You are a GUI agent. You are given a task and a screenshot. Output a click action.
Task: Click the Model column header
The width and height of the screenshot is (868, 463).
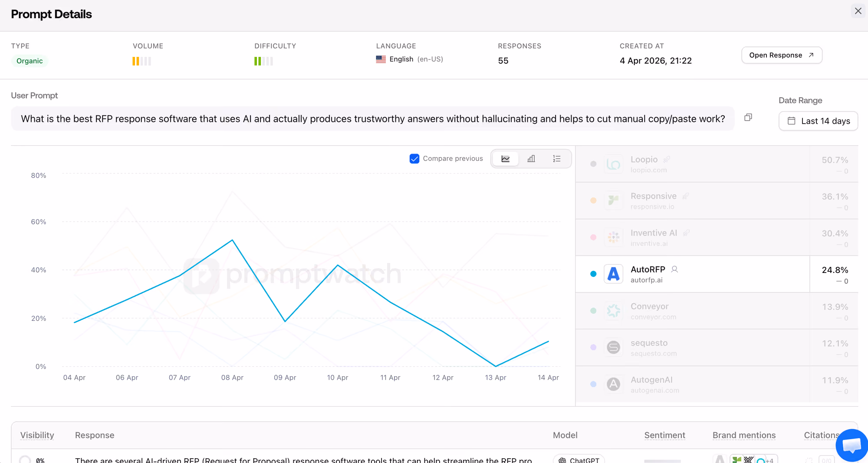click(x=565, y=435)
